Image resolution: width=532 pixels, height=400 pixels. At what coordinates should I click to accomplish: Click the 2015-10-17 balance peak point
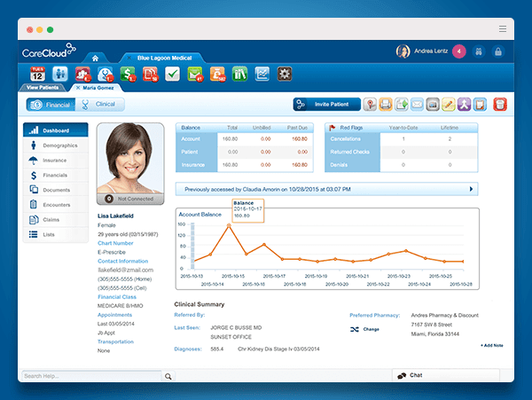[229, 225]
